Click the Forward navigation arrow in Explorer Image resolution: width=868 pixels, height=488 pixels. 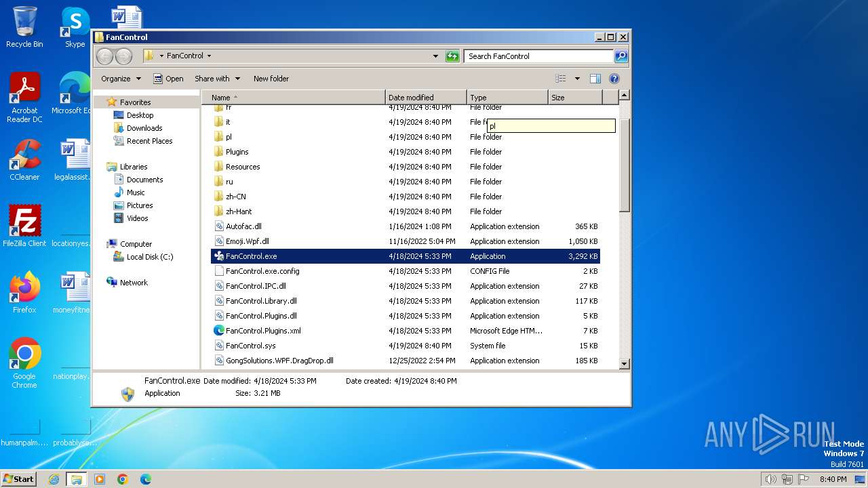click(x=123, y=56)
